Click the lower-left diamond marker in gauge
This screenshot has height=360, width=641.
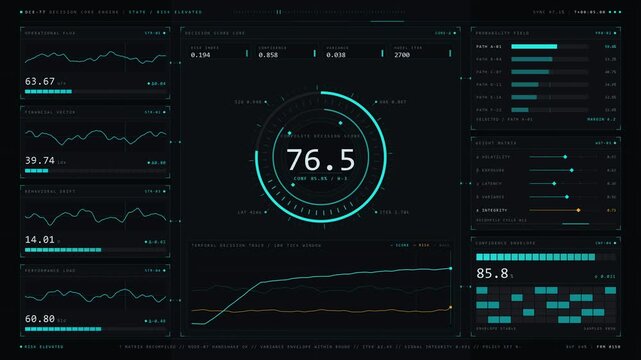293,185
